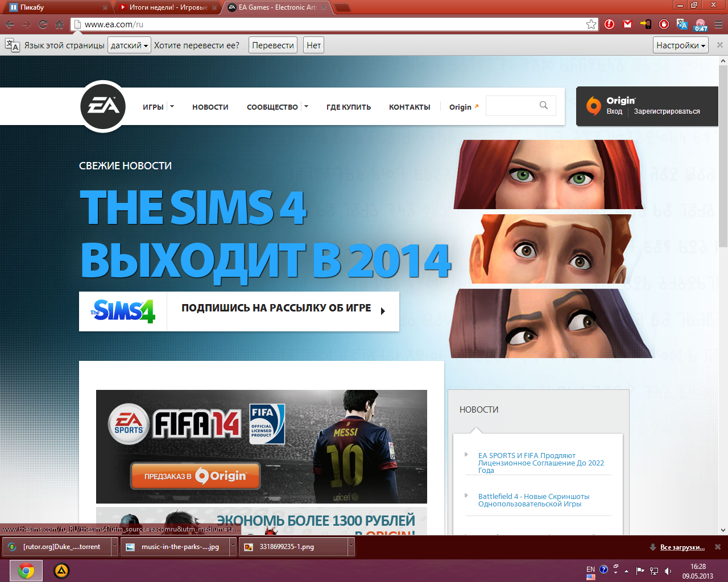This screenshot has width=728, height=582.
Task: Click the network tray icon
Action: tap(654, 571)
